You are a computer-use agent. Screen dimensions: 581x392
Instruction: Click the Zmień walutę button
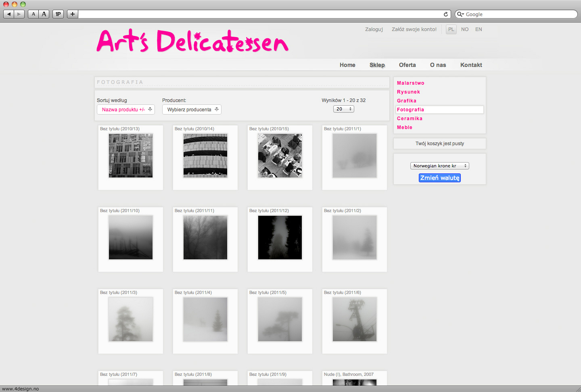pos(440,178)
